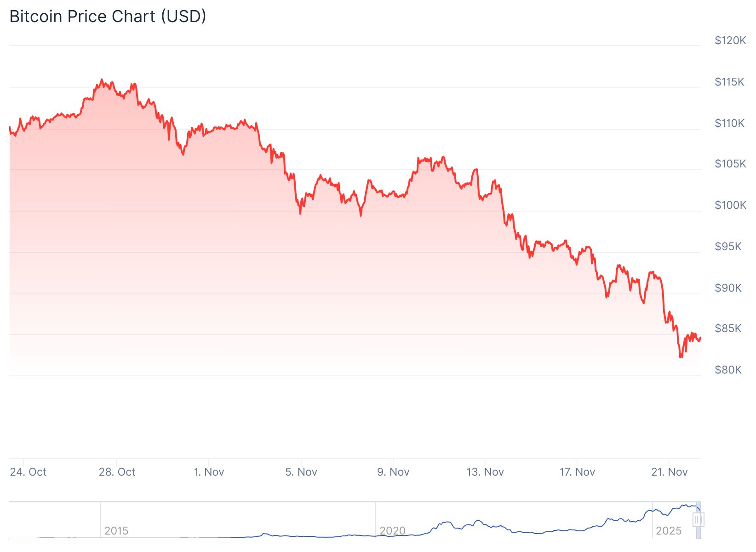Click the $100K price axis label
Screen dimensions: 756x552
point(730,205)
